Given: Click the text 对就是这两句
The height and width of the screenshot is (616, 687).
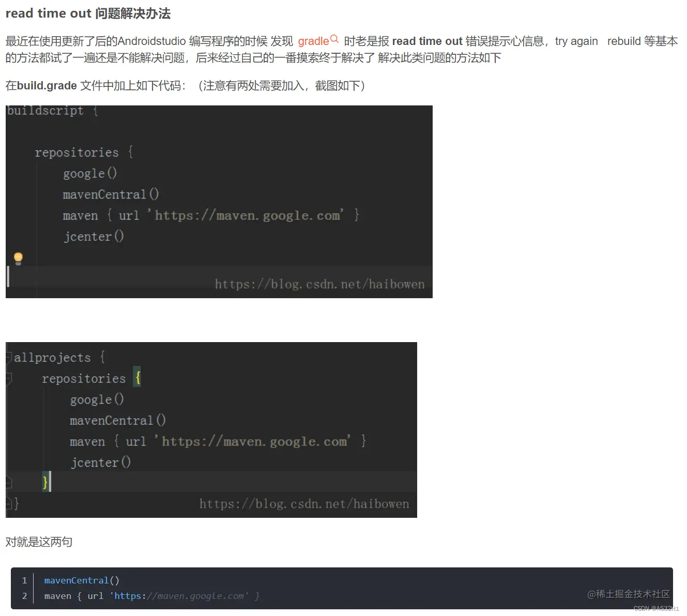Looking at the screenshot, I should [39, 542].
